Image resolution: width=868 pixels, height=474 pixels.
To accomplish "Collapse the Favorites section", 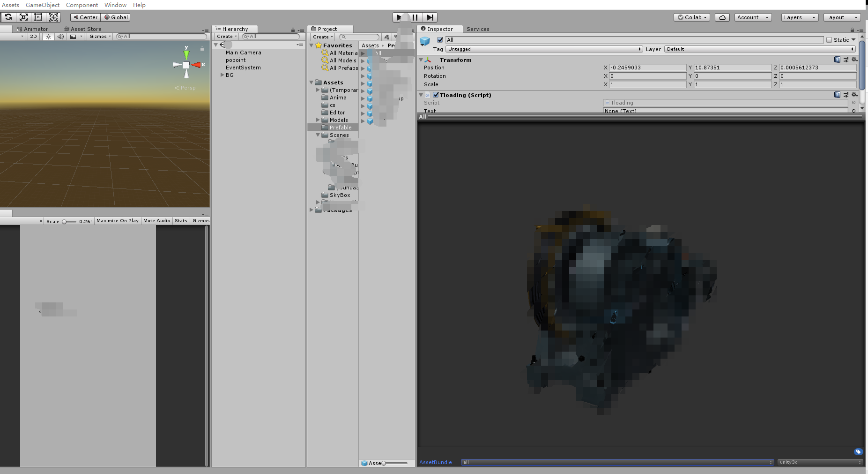I will 312,45.
